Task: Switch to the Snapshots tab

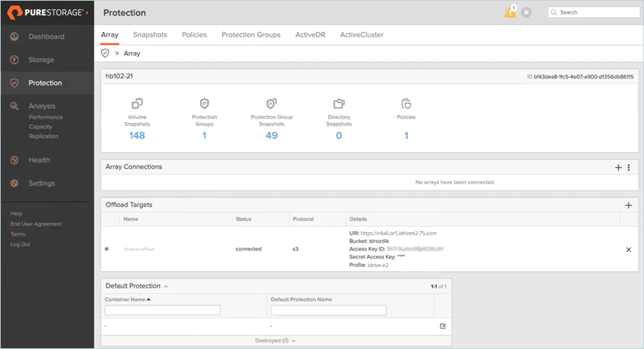Action: [150, 35]
